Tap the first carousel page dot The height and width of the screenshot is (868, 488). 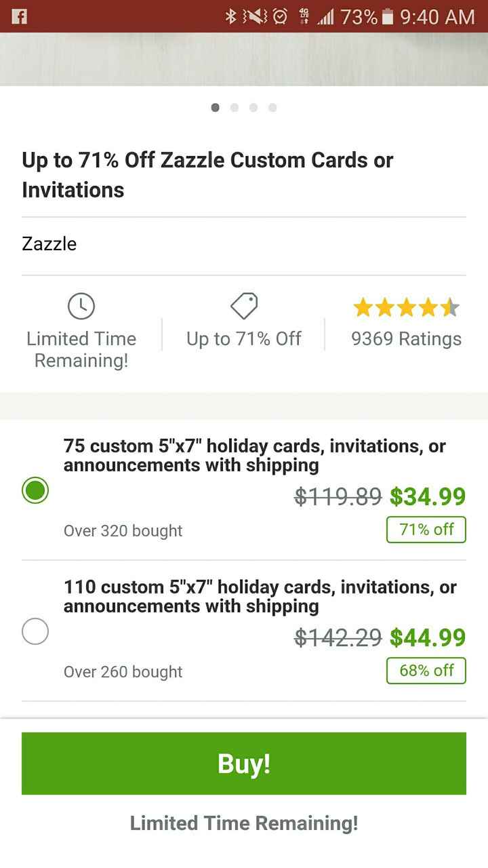pos(215,107)
